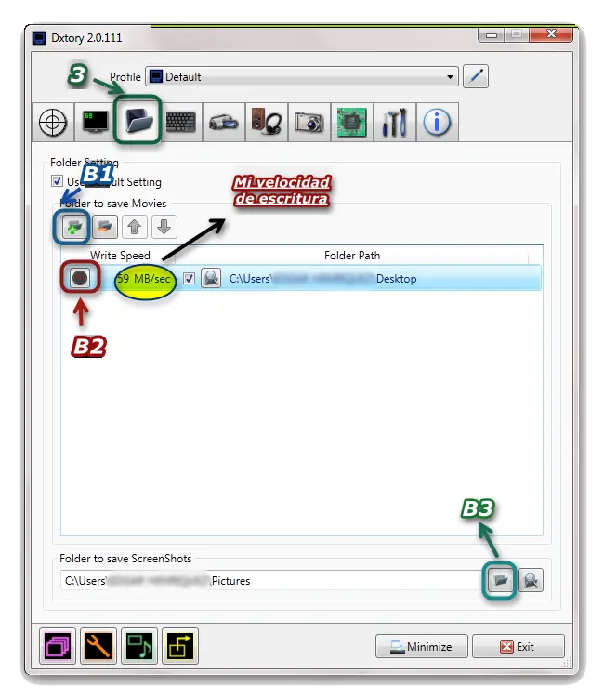Click the Minimize button
The image size is (604, 700).
[422, 646]
